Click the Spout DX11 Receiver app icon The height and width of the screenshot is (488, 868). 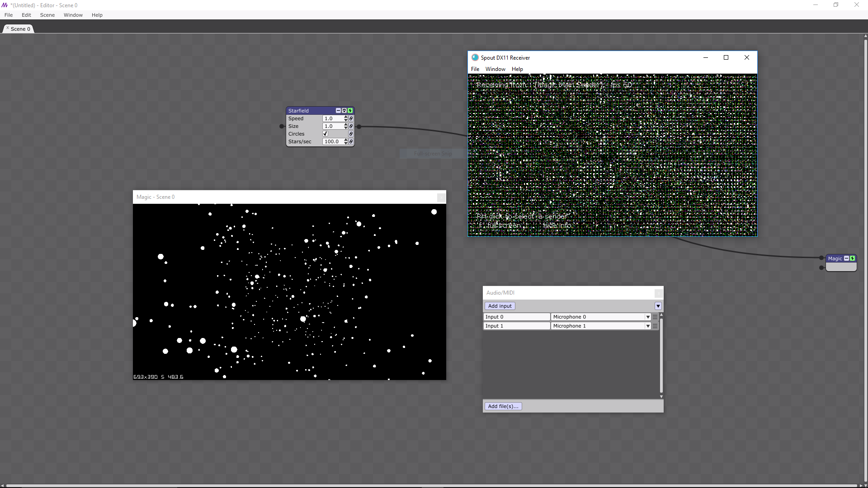pyautogui.click(x=475, y=57)
